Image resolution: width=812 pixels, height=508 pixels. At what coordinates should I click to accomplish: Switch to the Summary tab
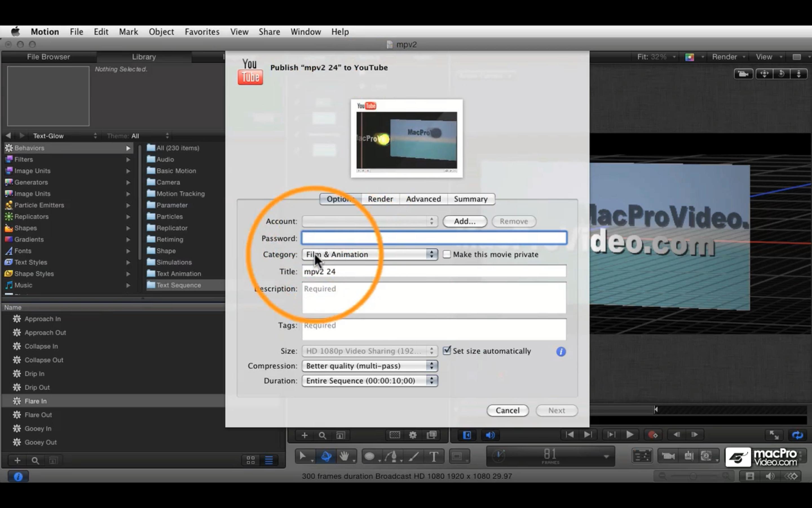point(471,199)
